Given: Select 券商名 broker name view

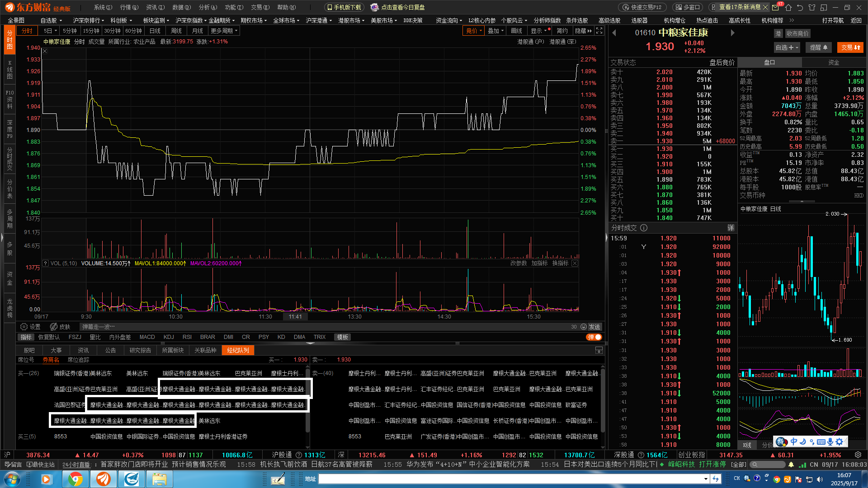Looking at the screenshot, I should tap(51, 360).
